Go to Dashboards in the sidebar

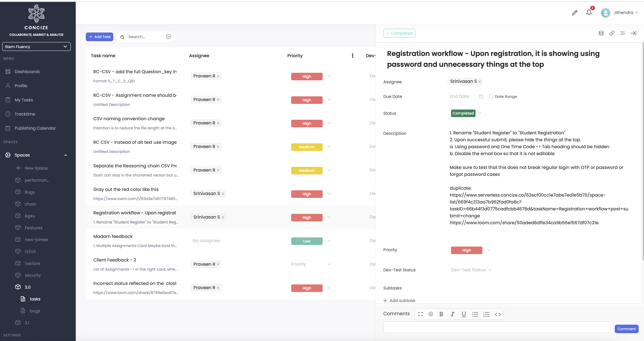pos(27,71)
